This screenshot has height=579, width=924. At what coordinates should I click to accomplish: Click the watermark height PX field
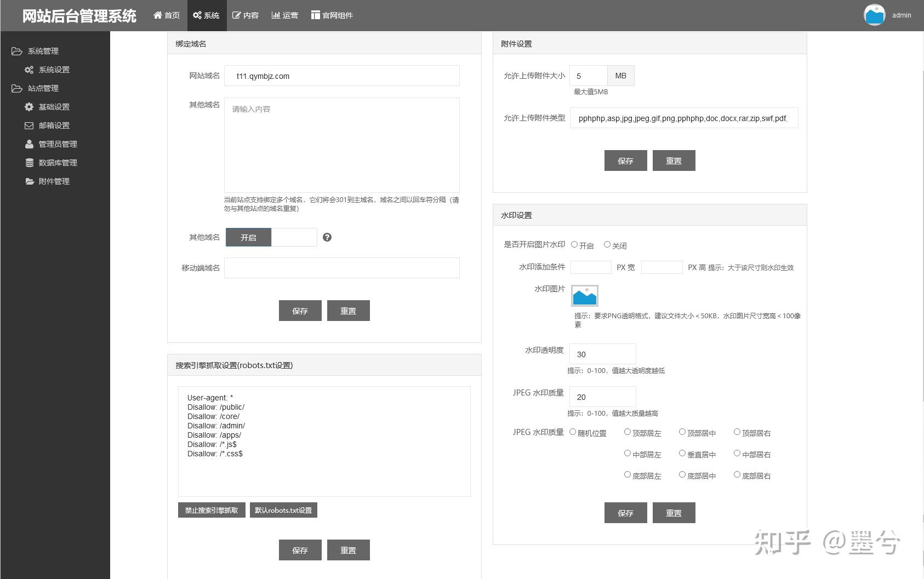pos(662,267)
